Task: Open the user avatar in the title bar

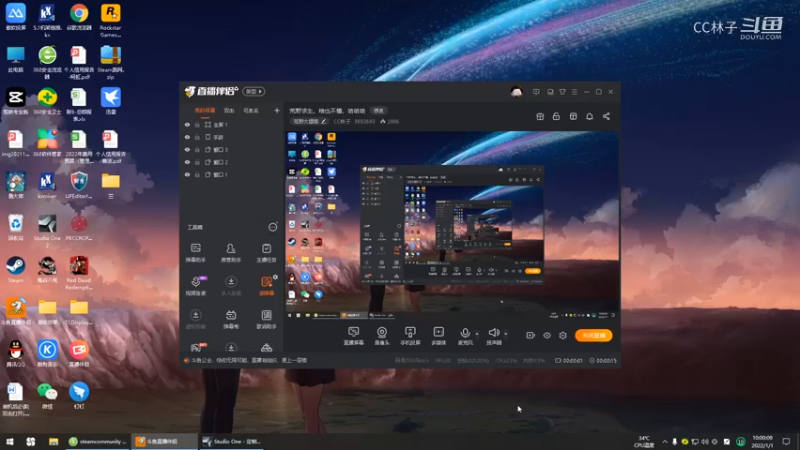Action: coord(516,92)
